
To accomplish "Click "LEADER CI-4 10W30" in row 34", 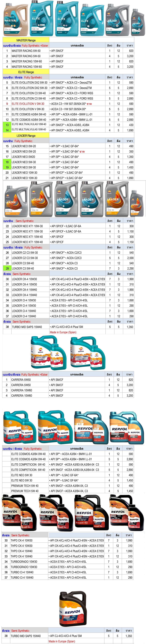I will [x=24, y=300].
